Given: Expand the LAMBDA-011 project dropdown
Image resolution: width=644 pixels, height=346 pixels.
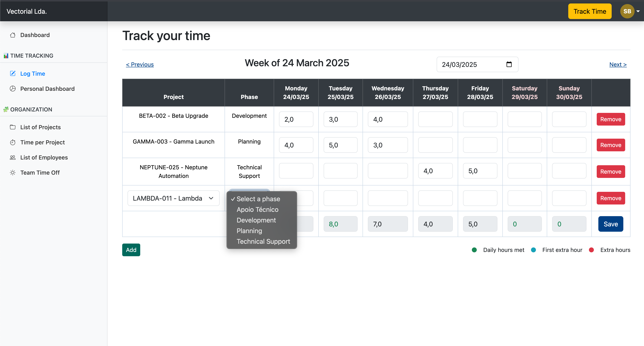Looking at the screenshot, I should pos(211,198).
